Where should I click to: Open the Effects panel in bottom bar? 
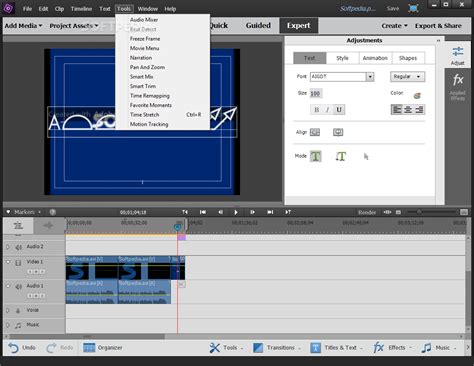(x=392, y=348)
